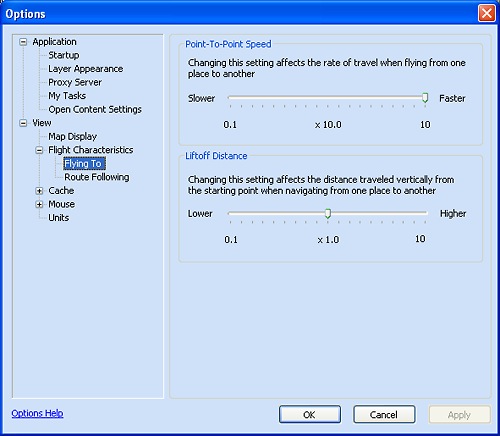Open the Map Display options
Screen dimensions: 500x436
(x=72, y=136)
